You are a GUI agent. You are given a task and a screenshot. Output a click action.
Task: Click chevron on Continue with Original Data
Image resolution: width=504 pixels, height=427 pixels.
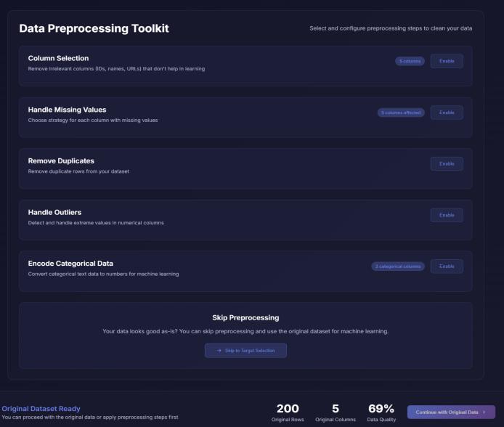point(484,412)
